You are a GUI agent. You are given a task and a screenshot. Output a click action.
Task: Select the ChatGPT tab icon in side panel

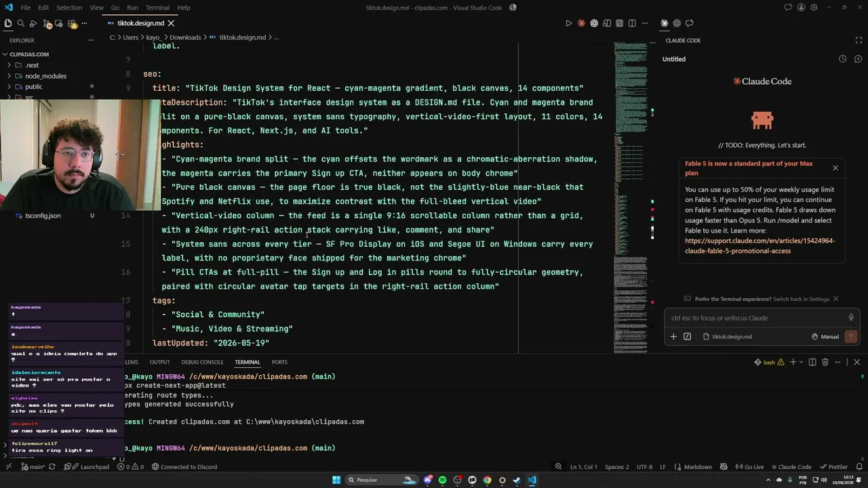point(677,23)
